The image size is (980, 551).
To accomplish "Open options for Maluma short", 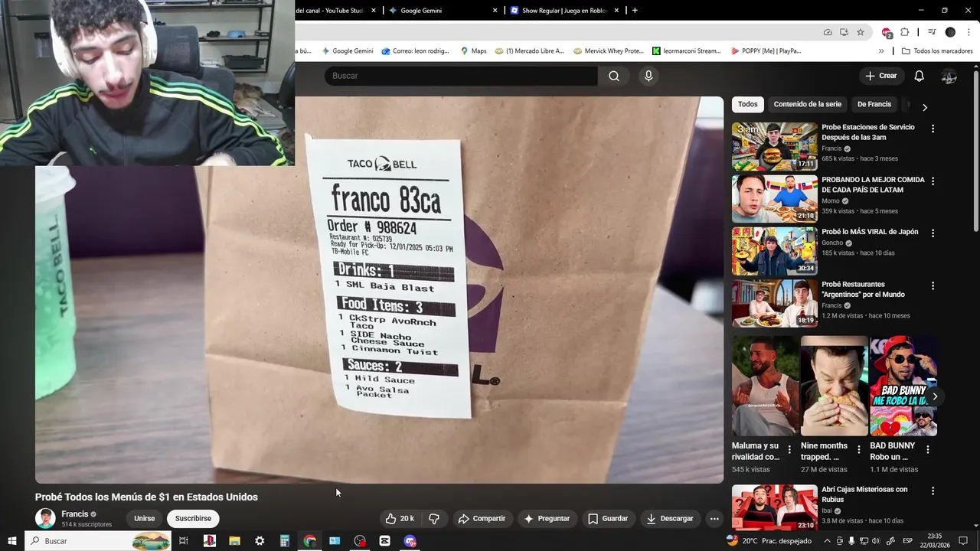I will coord(789,450).
